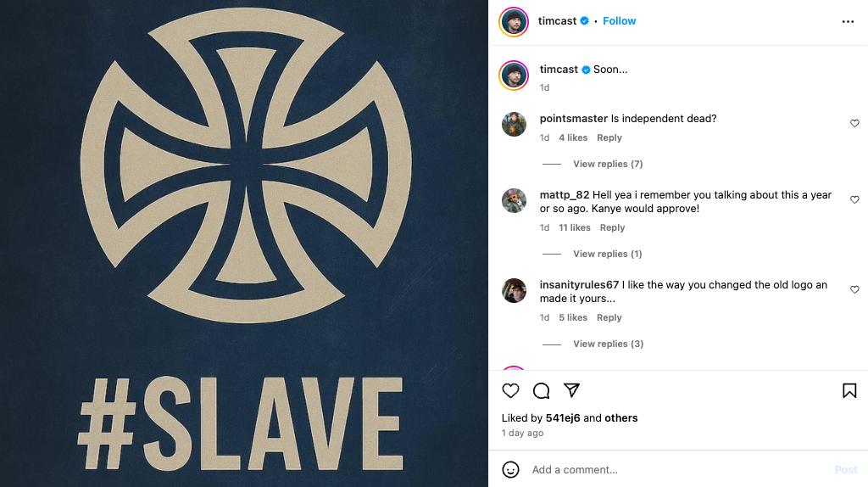Open the comment bubble icon

click(x=541, y=390)
